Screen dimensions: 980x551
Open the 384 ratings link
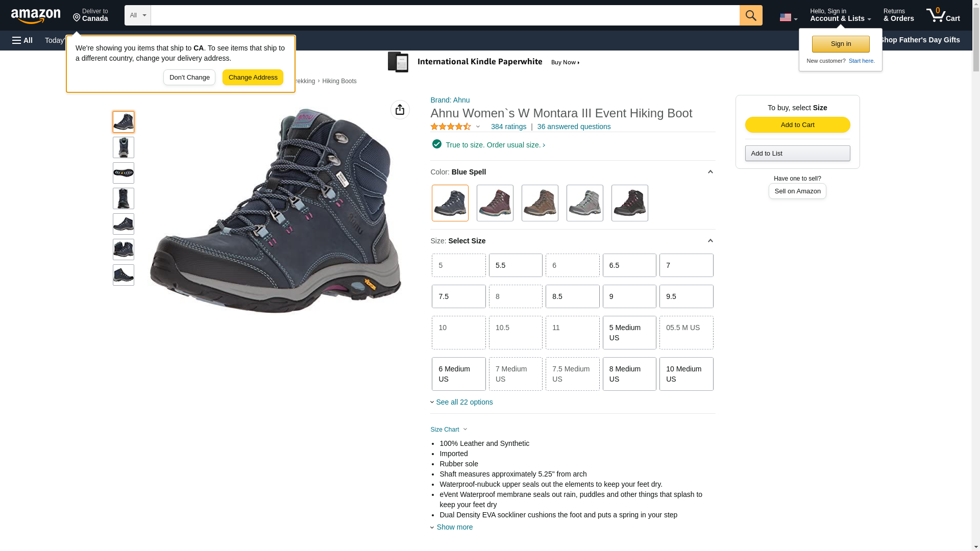[x=508, y=127]
